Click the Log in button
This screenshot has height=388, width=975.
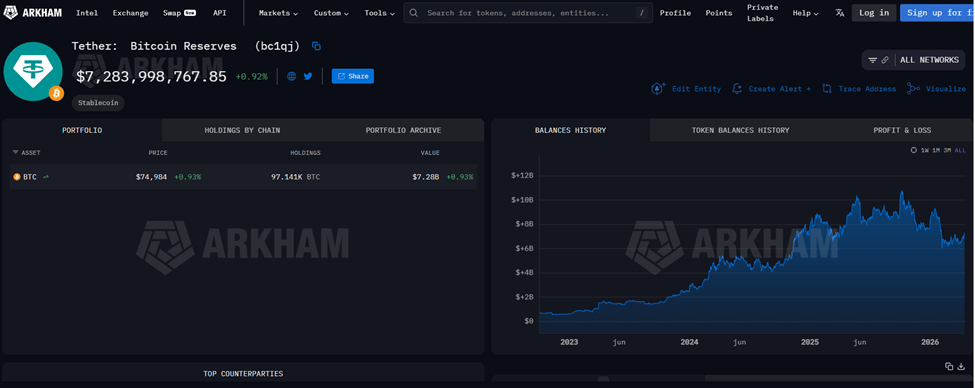(874, 12)
